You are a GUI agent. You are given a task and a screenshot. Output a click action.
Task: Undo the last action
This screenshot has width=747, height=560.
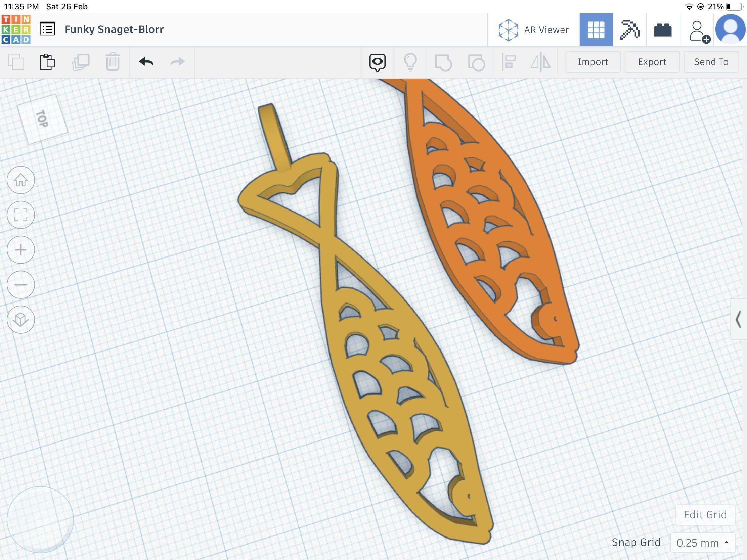click(146, 62)
